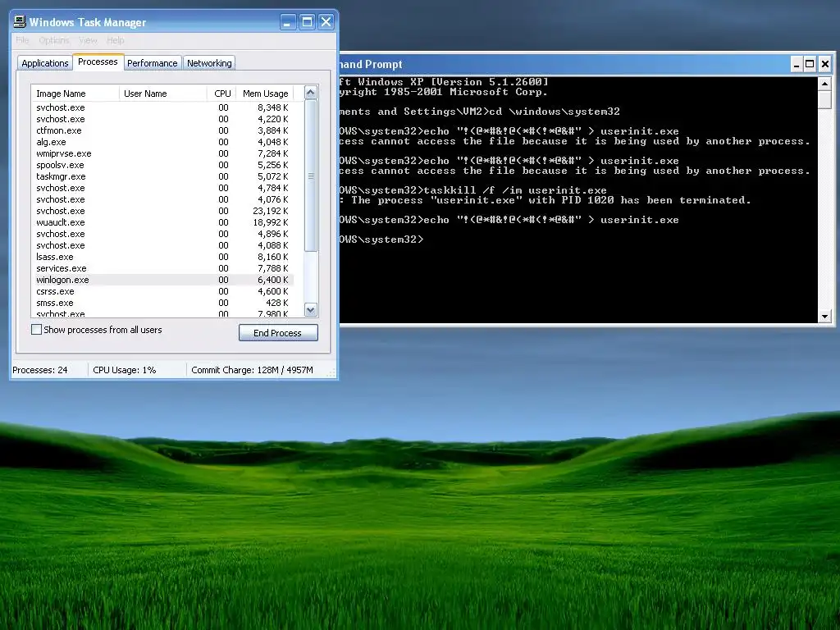Viewport: 840px width, 630px height.
Task: Click process list scroll up arrow
Action: pos(311,93)
